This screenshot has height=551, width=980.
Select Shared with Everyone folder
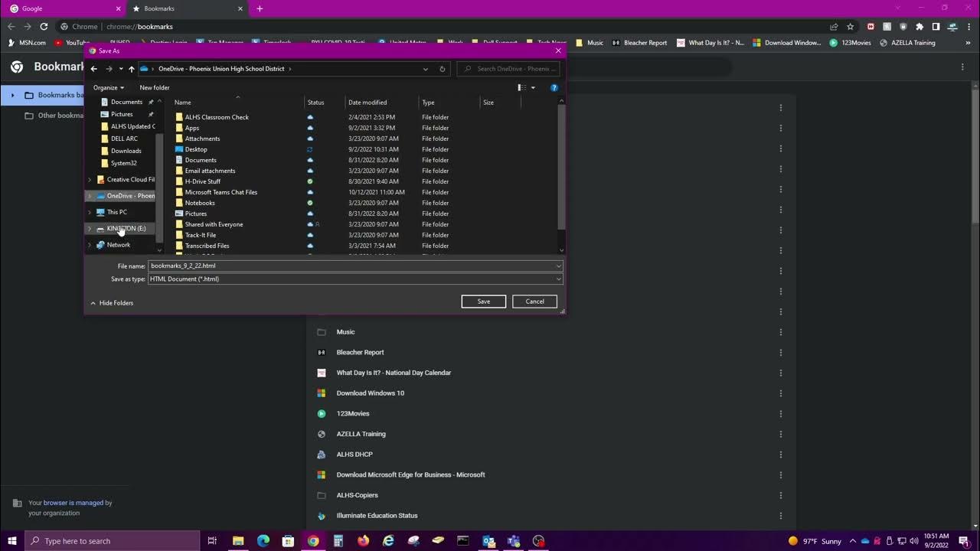tap(214, 224)
